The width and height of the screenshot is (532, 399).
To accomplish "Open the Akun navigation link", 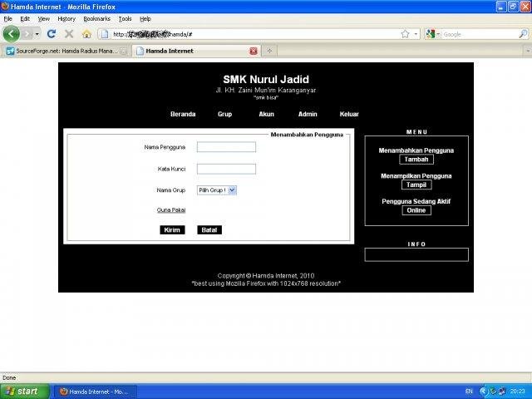I will (x=266, y=114).
